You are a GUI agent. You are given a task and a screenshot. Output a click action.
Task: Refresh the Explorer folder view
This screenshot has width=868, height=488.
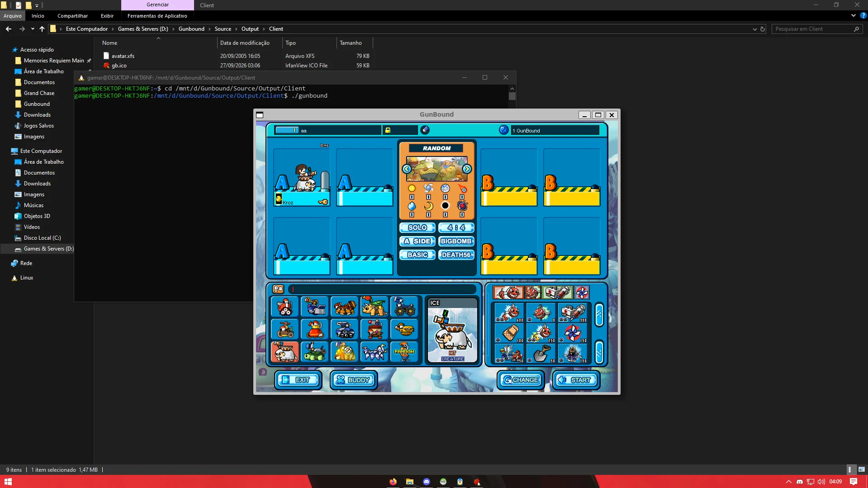pyautogui.click(x=763, y=29)
